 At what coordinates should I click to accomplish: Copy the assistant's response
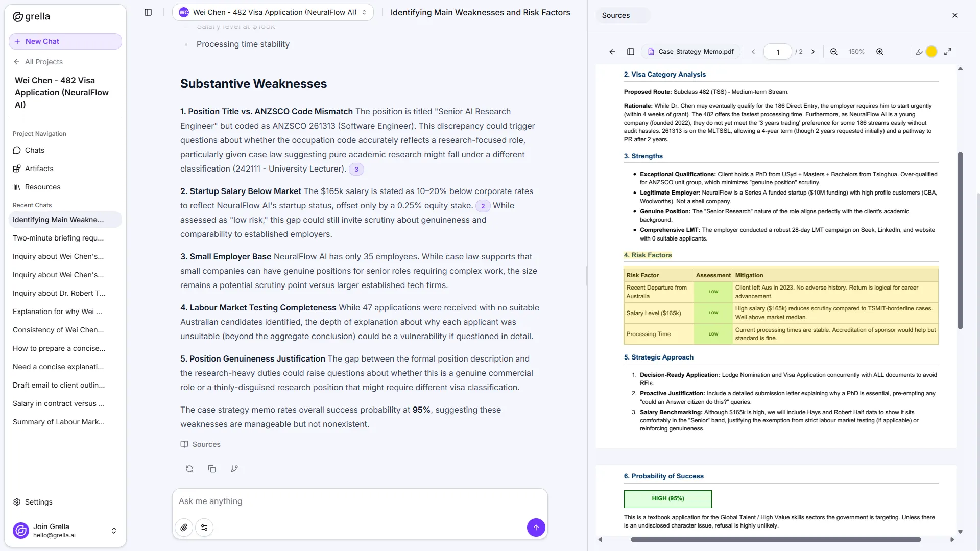point(212,468)
